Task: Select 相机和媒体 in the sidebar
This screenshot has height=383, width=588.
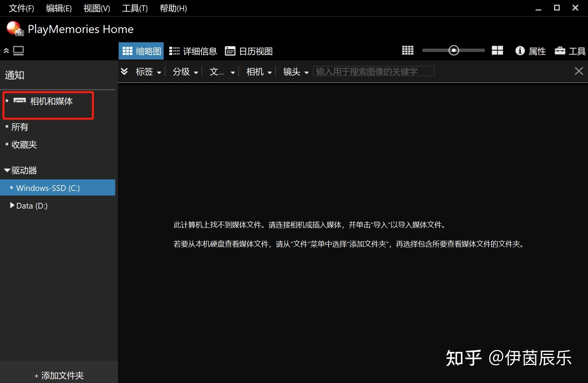Action: click(51, 101)
